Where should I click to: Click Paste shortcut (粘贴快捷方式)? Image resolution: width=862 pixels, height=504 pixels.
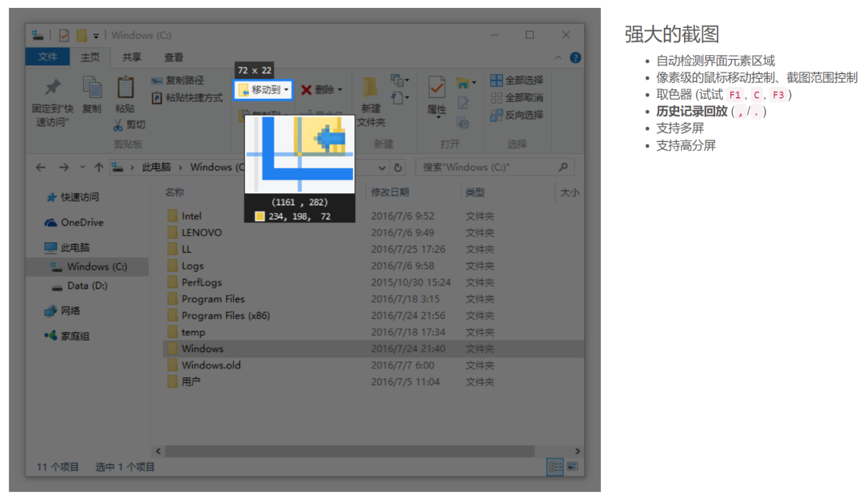coord(187,98)
